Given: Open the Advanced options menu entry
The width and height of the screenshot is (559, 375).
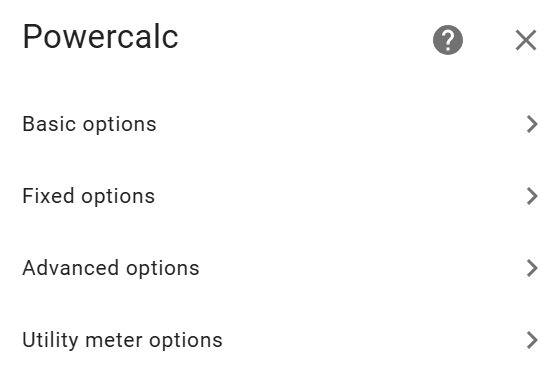Looking at the screenshot, I should tap(280, 268).
